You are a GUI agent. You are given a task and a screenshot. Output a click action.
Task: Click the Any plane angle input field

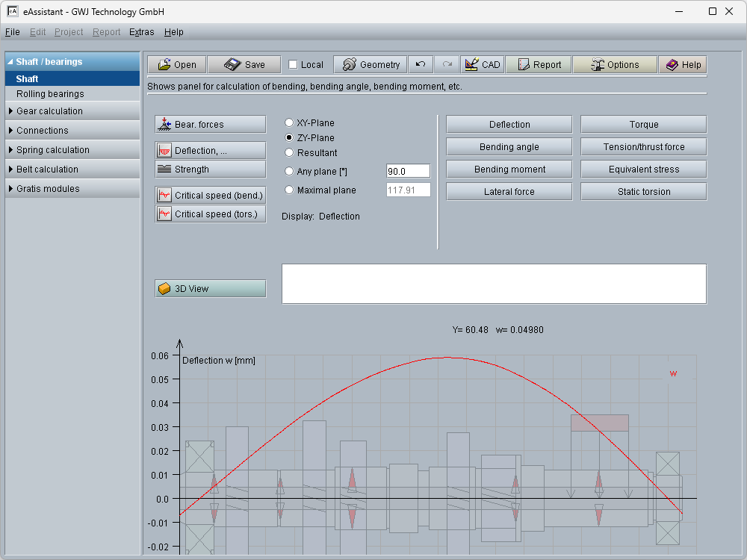[408, 171]
